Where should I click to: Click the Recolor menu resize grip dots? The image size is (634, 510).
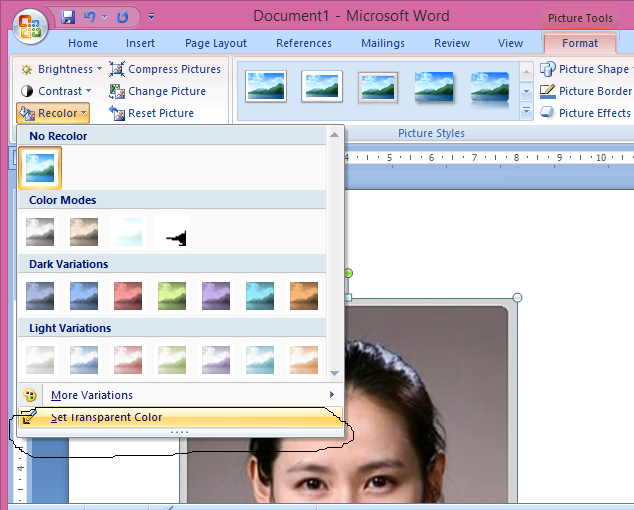coord(180,432)
